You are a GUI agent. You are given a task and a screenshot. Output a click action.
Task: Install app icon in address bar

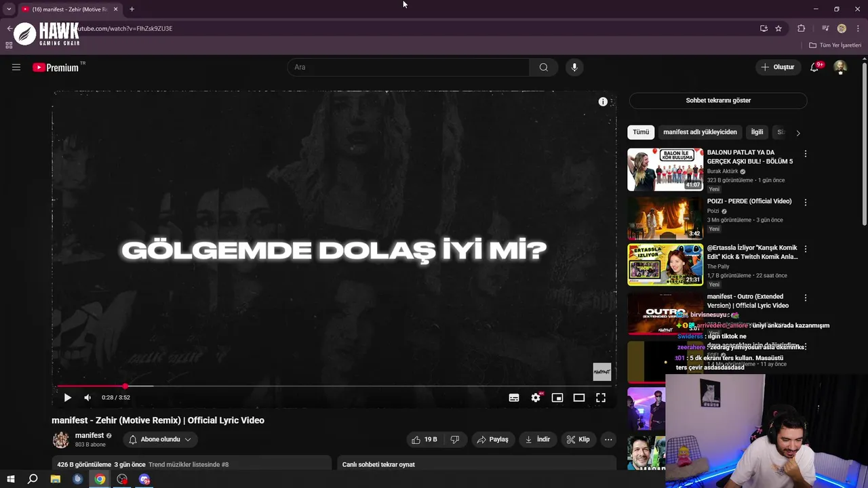click(x=764, y=28)
